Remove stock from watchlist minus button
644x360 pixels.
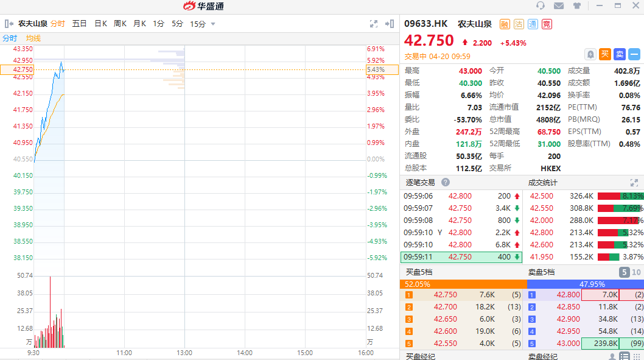(634, 54)
